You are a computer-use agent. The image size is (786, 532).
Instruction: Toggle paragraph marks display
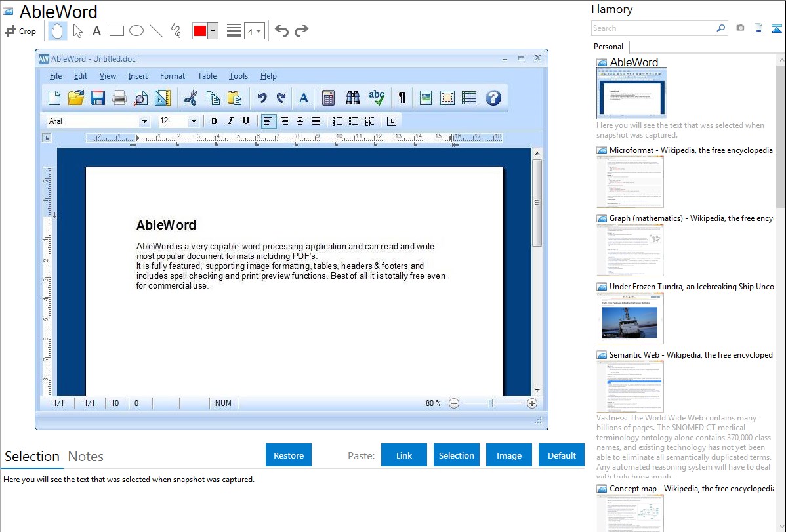[x=402, y=98]
